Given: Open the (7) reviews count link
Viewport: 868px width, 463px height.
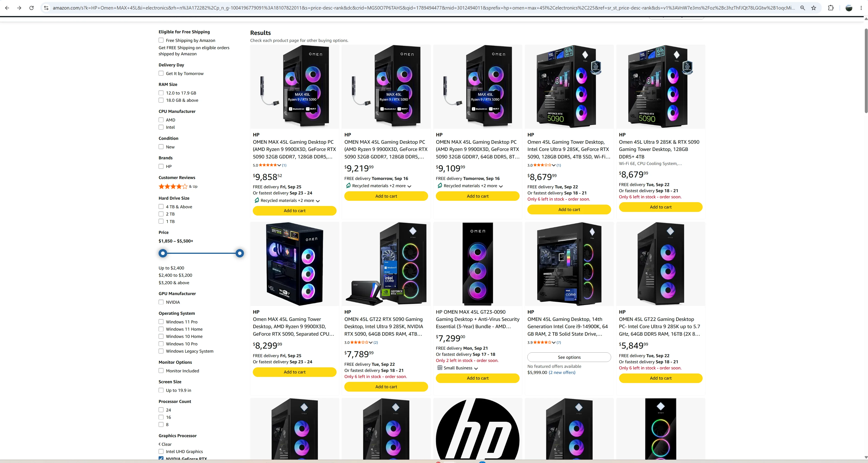Looking at the screenshot, I should pos(559,343).
